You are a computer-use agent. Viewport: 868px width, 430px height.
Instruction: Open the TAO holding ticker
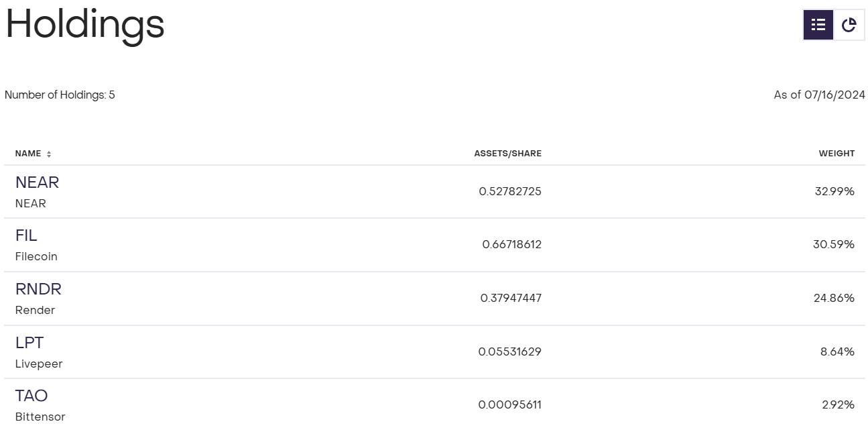click(32, 396)
